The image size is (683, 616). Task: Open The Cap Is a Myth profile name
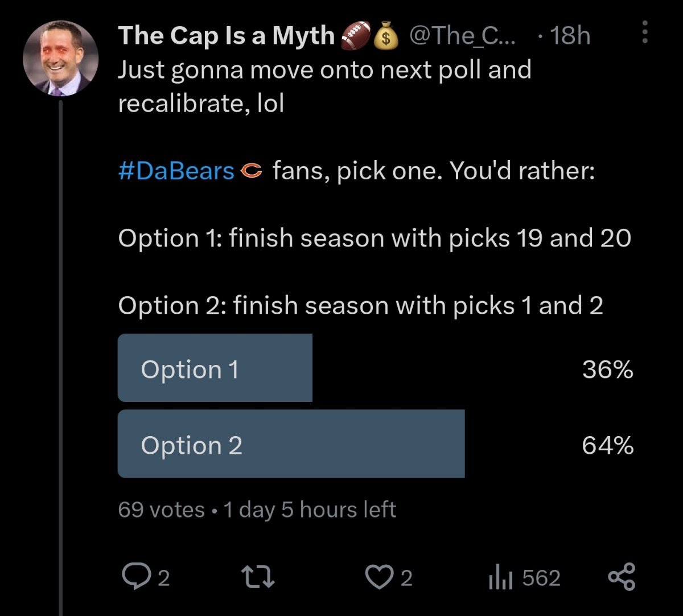227,36
